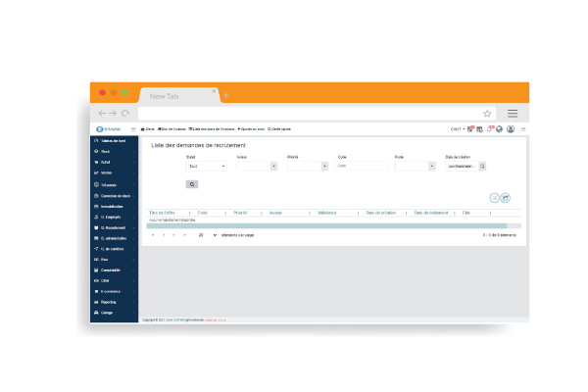Screen dimensions: 588x392
Task: Open the Statut dropdown
Action: click(x=206, y=167)
